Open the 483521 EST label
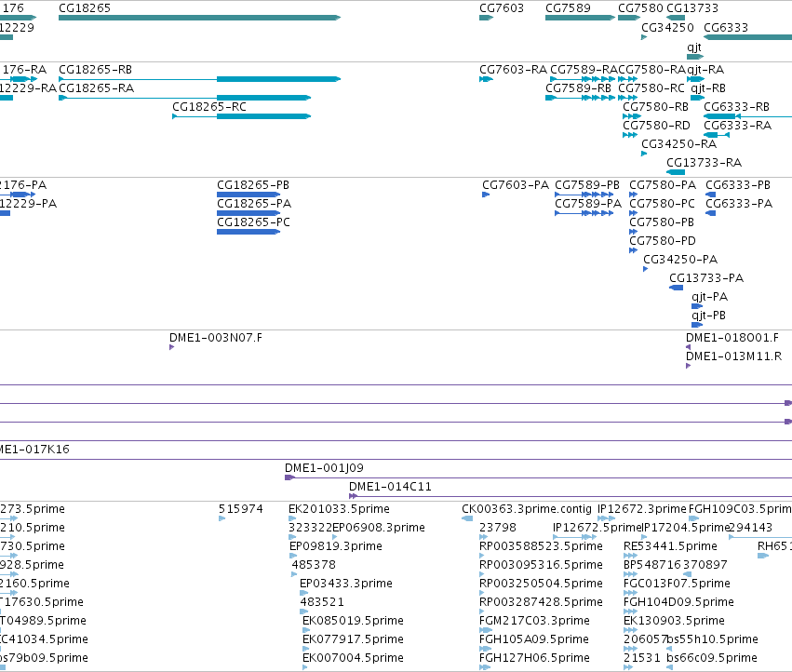Image resolution: width=792 pixels, height=672 pixels. coord(322,602)
